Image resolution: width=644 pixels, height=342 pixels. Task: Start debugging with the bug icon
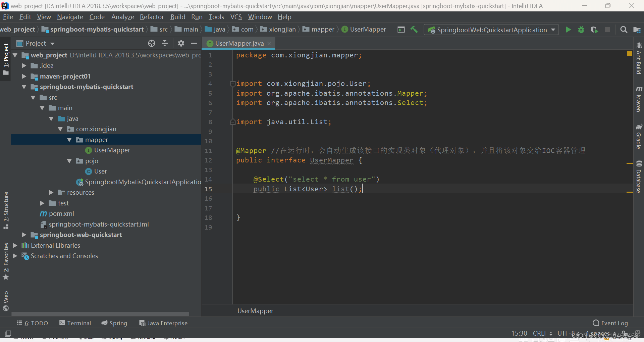pyautogui.click(x=581, y=30)
